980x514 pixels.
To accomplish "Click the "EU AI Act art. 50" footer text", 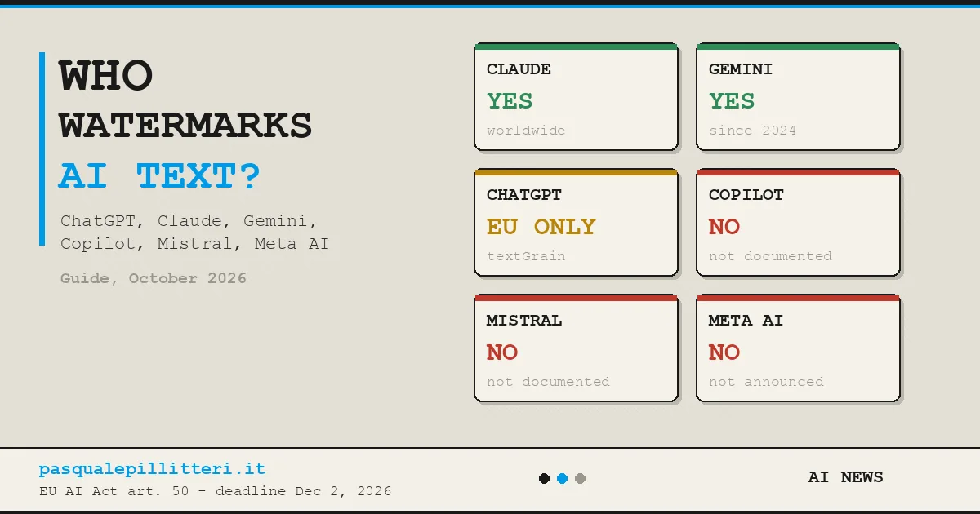I will pyautogui.click(x=215, y=491).
